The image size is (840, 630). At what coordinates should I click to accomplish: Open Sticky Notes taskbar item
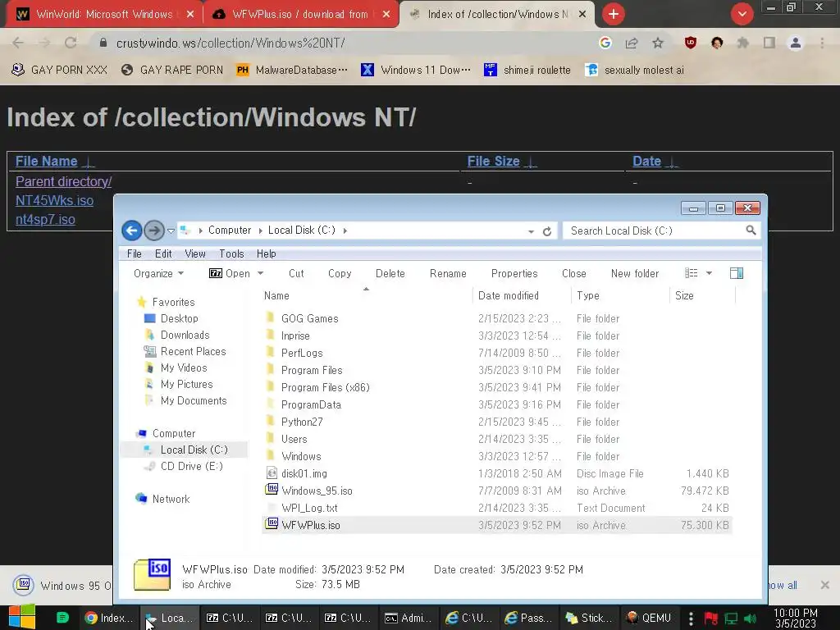[589, 618]
